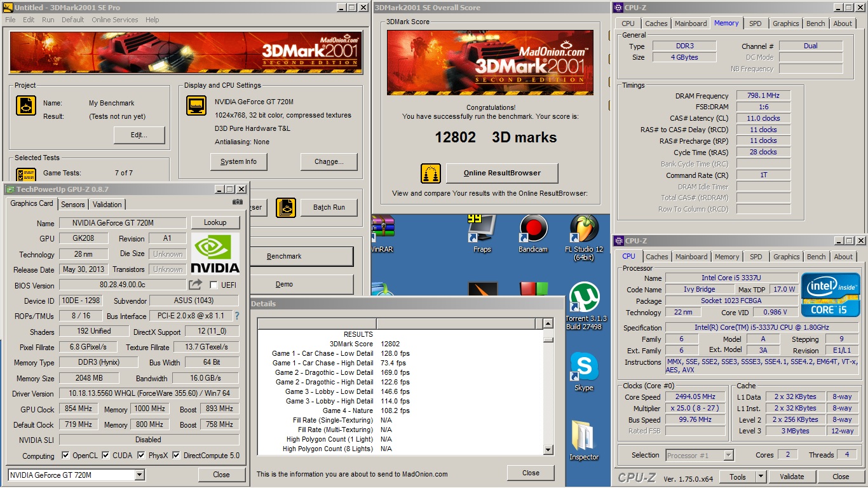
Task: Click the Intel Core i5 logo in CPU-Z
Action: [x=831, y=294]
